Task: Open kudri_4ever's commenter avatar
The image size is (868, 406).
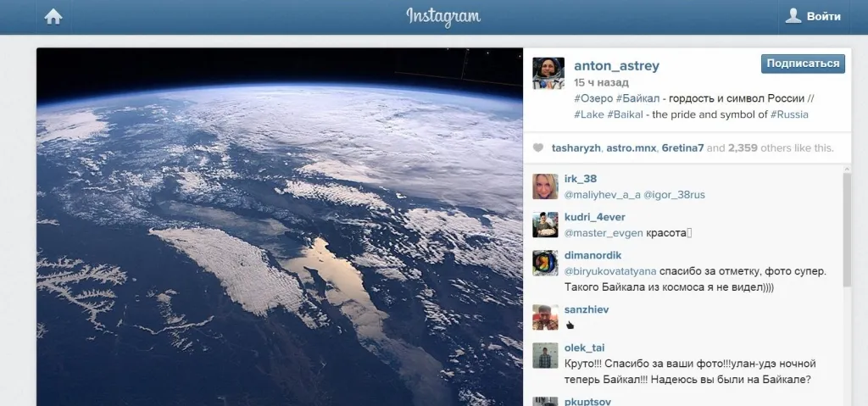Action: pos(545,225)
